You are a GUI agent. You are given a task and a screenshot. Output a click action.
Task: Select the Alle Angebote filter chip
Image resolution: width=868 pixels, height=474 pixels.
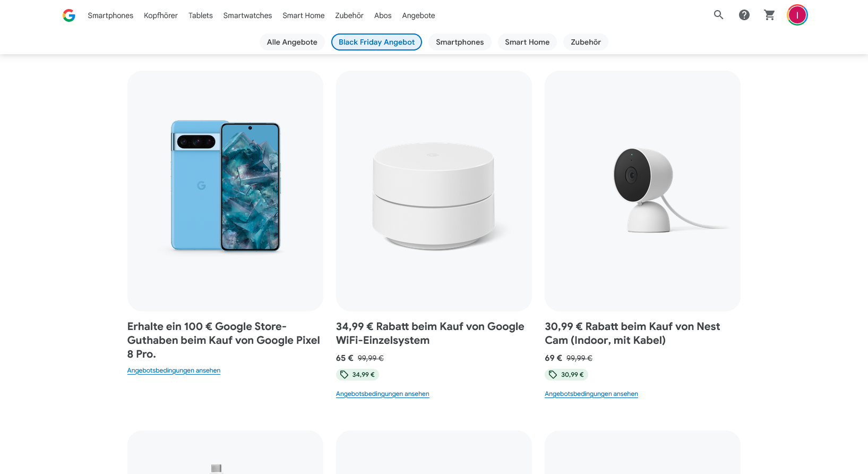click(x=292, y=42)
